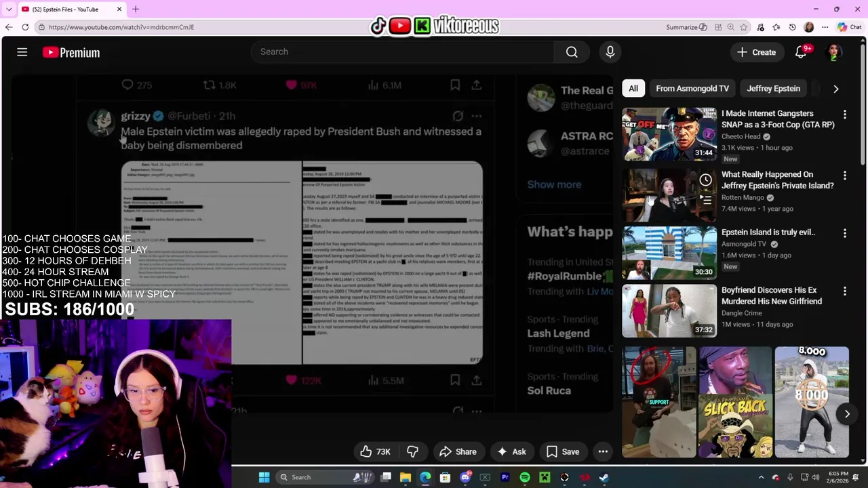Image resolution: width=868 pixels, height=488 pixels.
Task: Click Show more in the video sidebar
Action: [554, 184]
